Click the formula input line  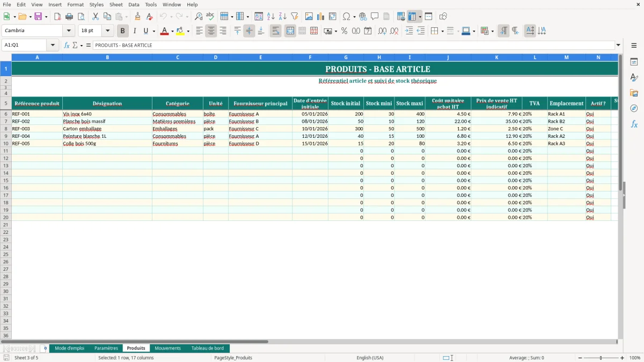[354, 45]
